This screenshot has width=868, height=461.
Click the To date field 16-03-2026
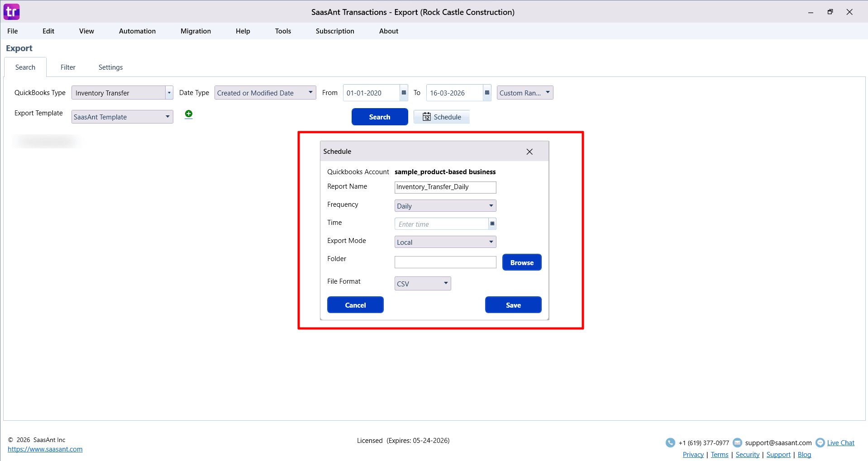click(x=455, y=93)
